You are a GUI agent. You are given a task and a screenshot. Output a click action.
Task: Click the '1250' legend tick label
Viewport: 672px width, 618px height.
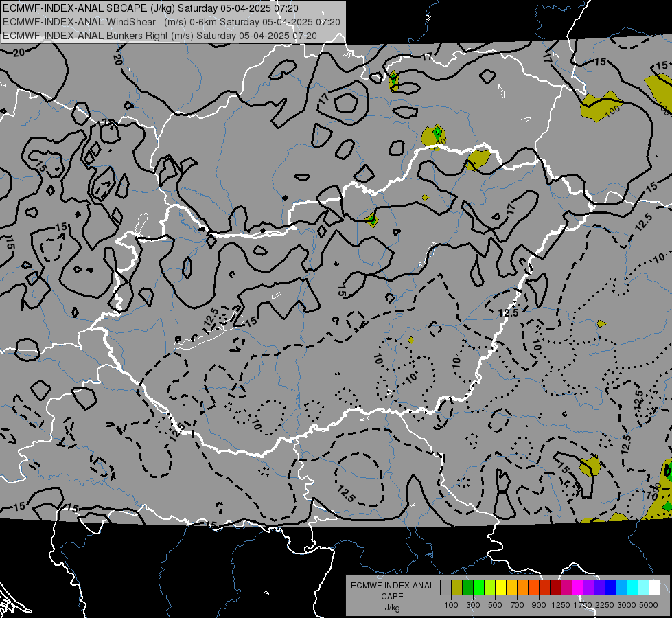(561, 605)
